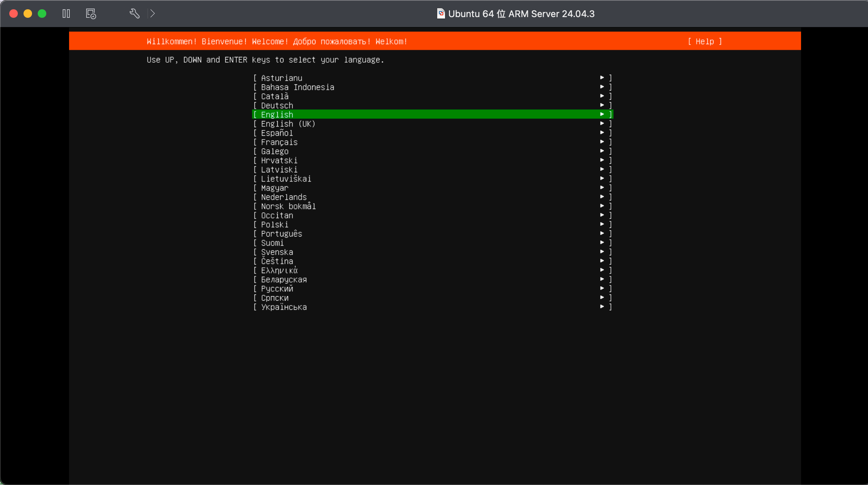Viewport: 868px width, 485px height.
Task: Click the yellow minimize window button
Action: click(x=28, y=14)
